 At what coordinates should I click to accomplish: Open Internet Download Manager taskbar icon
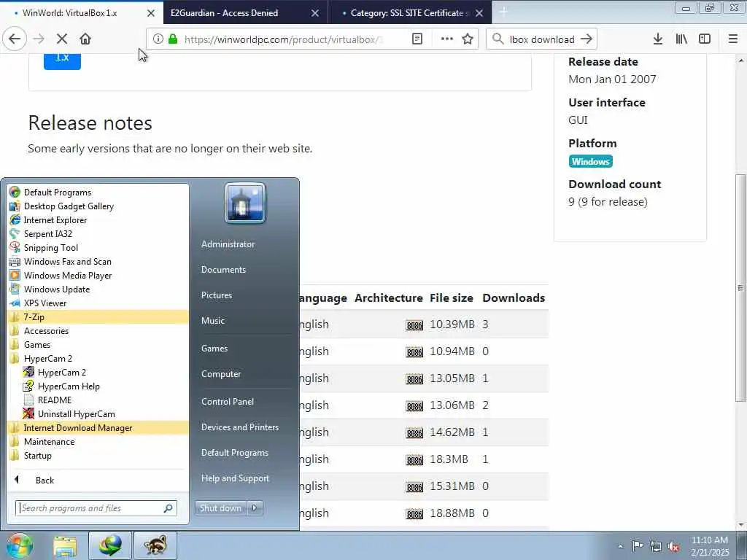pyautogui.click(x=110, y=545)
